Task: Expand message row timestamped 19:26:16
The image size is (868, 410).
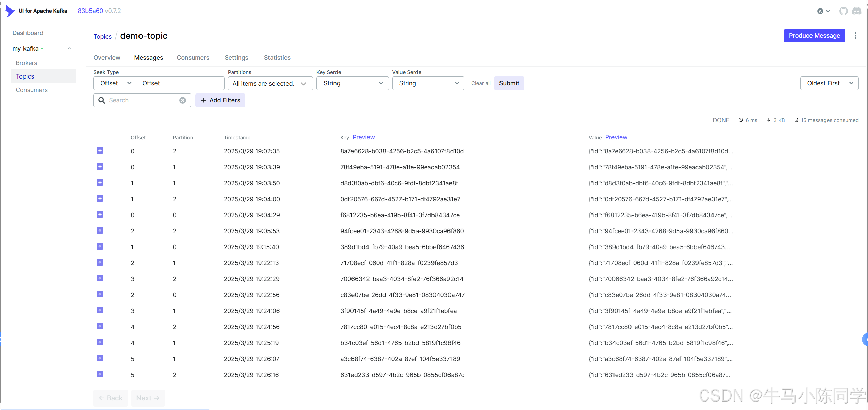Action: point(100,374)
